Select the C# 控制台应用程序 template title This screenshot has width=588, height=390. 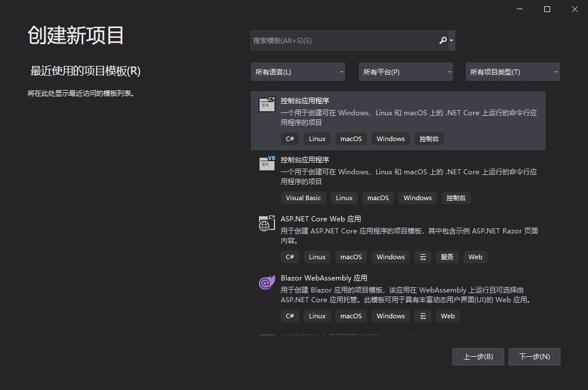305,101
